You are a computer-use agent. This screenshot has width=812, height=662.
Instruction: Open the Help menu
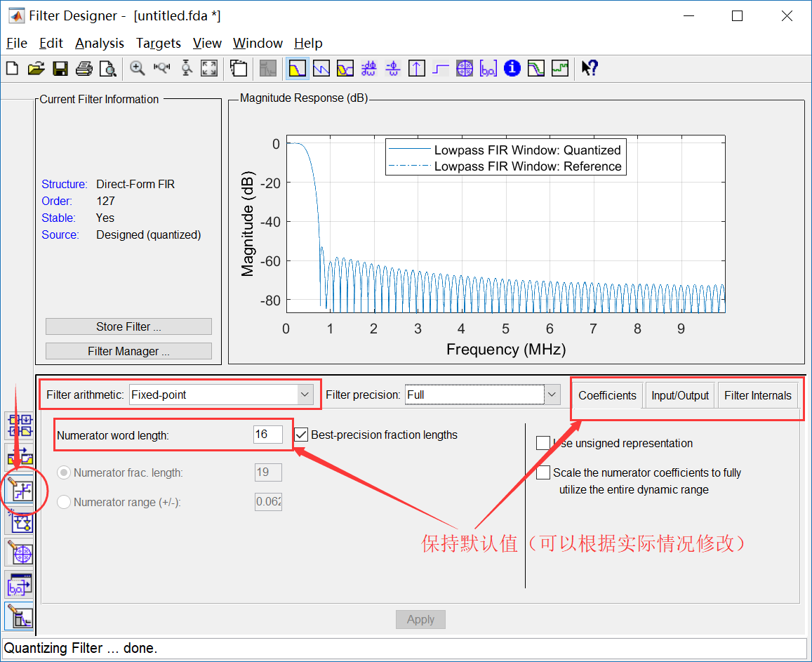click(x=308, y=43)
